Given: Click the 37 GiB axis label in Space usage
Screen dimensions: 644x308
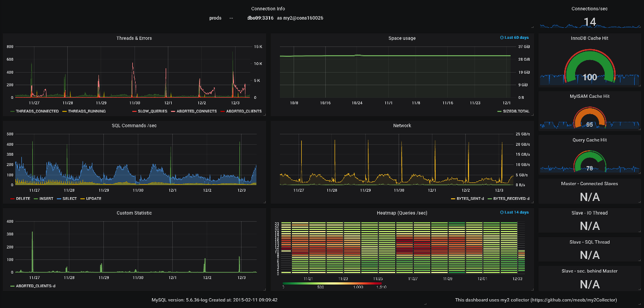Looking at the screenshot, I should click(x=524, y=47).
